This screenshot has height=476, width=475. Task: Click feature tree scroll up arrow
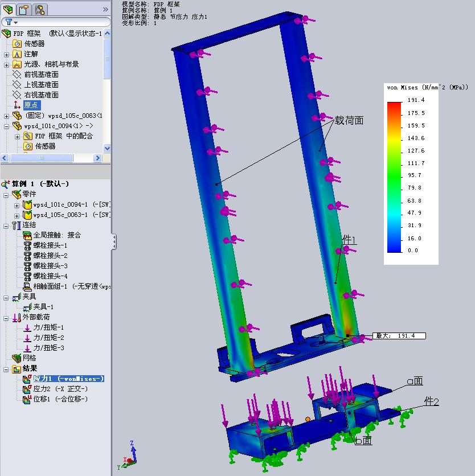point(107,34)
